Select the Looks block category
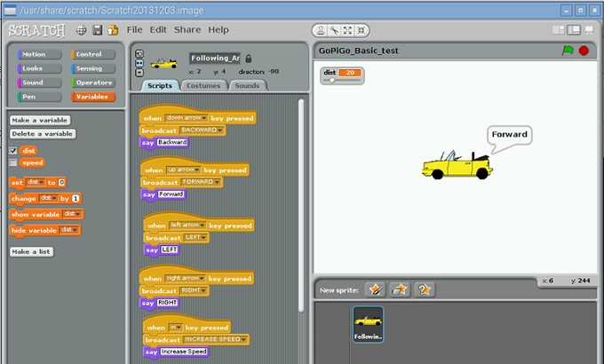Viewport: 604px width, 364px height. 39,68
